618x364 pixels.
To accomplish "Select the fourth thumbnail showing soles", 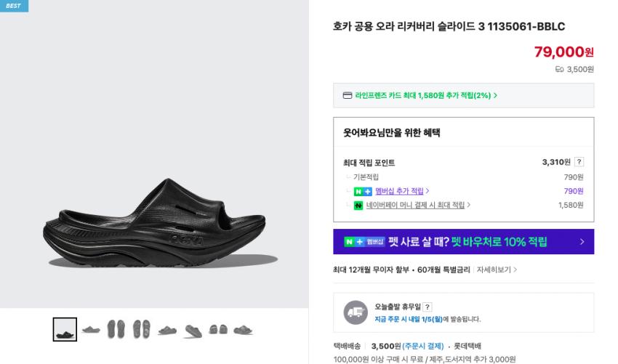I will click(142, 330).
